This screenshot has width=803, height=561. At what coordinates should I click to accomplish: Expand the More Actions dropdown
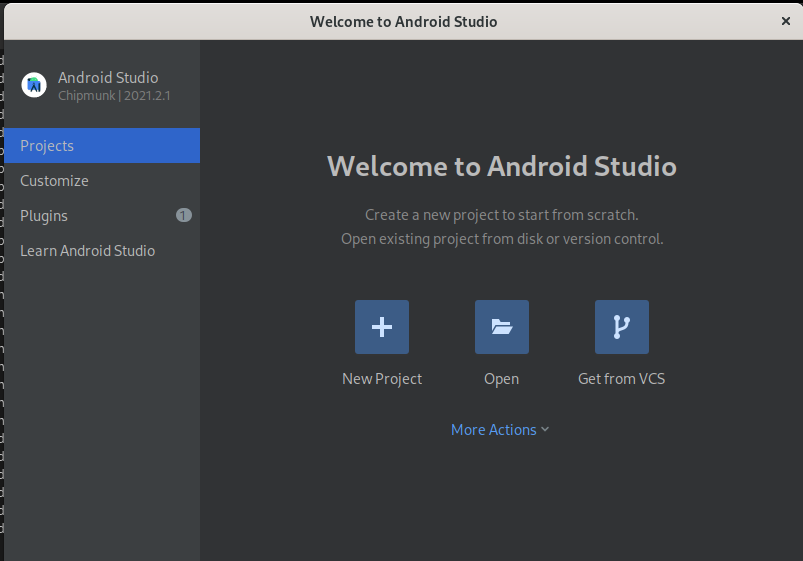500,429
